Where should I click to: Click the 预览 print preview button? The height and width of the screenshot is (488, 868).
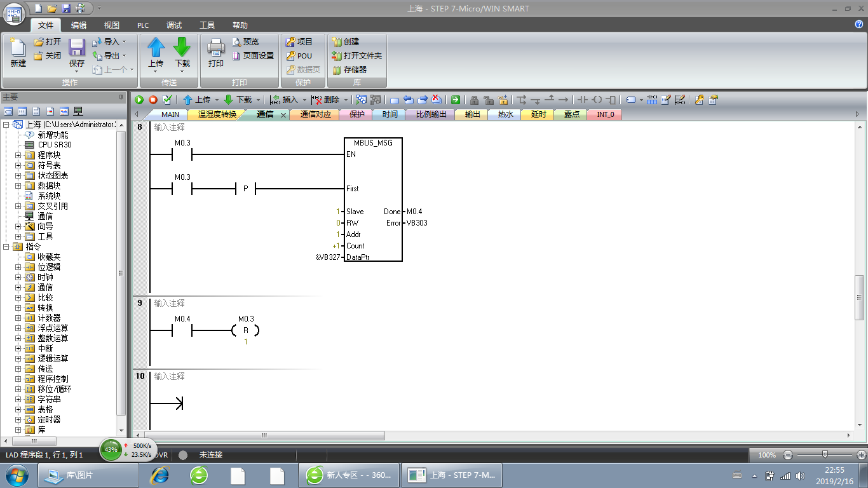[245, 42]
